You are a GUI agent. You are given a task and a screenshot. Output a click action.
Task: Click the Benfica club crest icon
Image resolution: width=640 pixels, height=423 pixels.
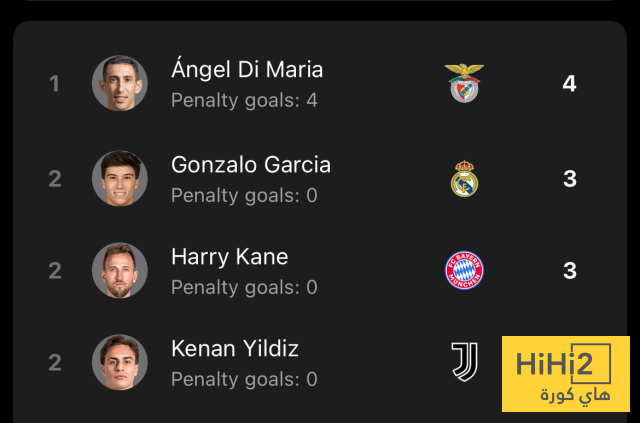click(465, 84)
